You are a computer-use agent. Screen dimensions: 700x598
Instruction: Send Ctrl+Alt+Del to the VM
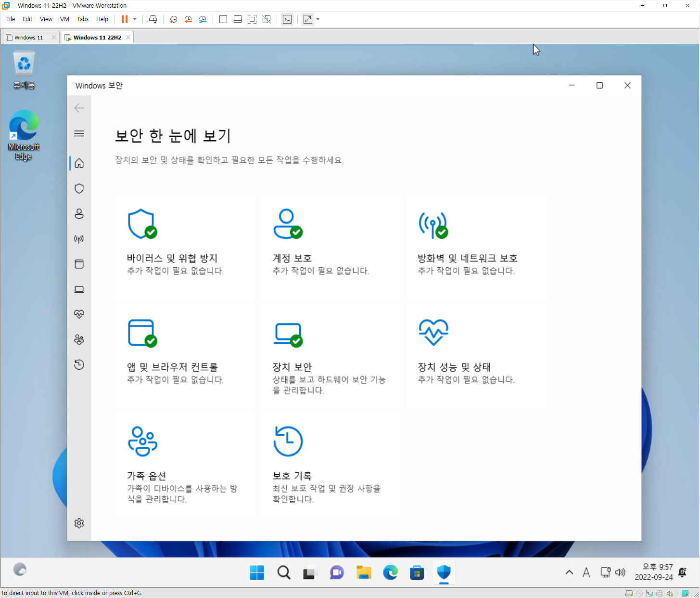tap(153, 19)
